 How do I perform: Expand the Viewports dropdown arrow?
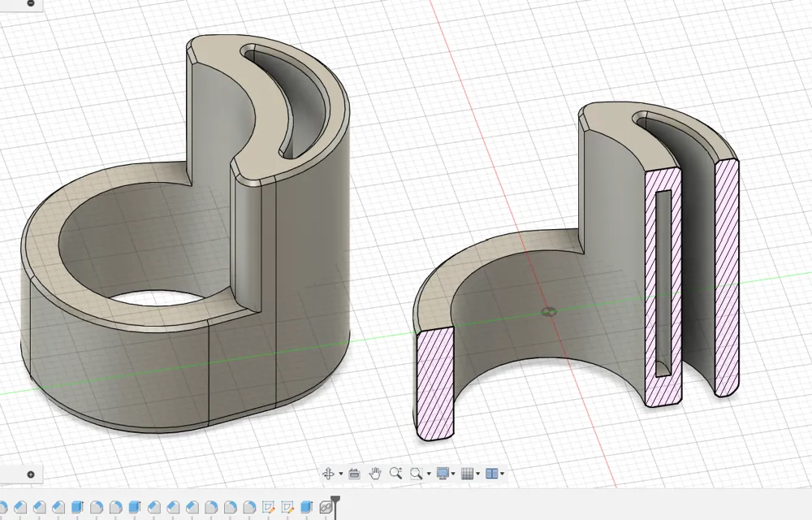click(503, 474)
